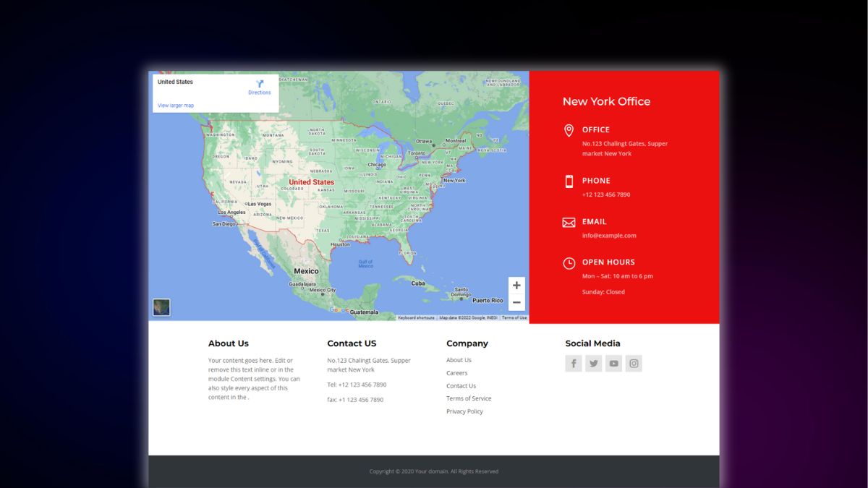
Task: Click the Social Media column heading
Action: tap(592, 343)
